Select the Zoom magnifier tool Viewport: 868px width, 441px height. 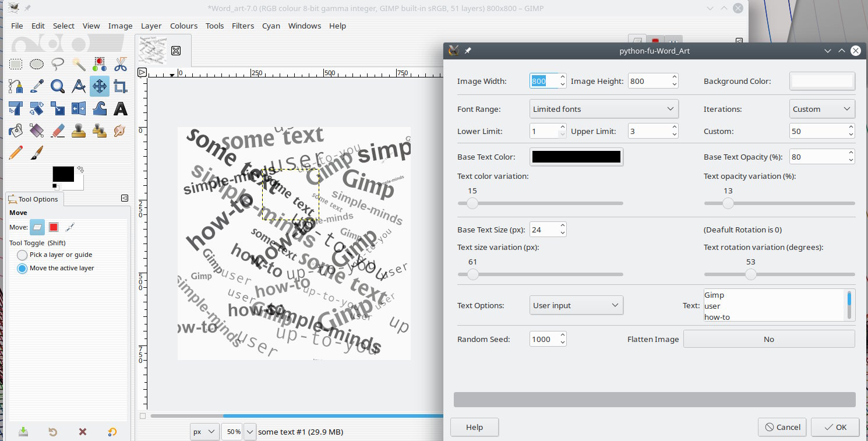click(58, 86)
